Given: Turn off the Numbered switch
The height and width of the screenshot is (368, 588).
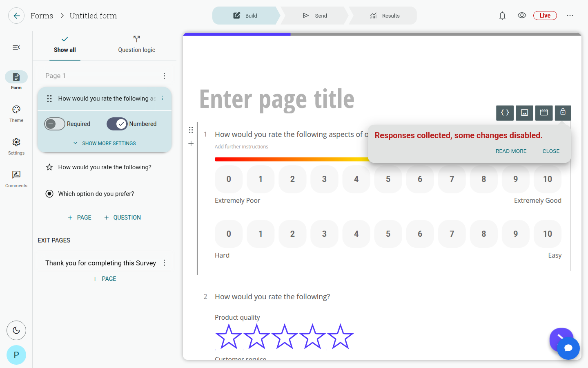Looking at the screenshot, I should click(x=117, y=124).
